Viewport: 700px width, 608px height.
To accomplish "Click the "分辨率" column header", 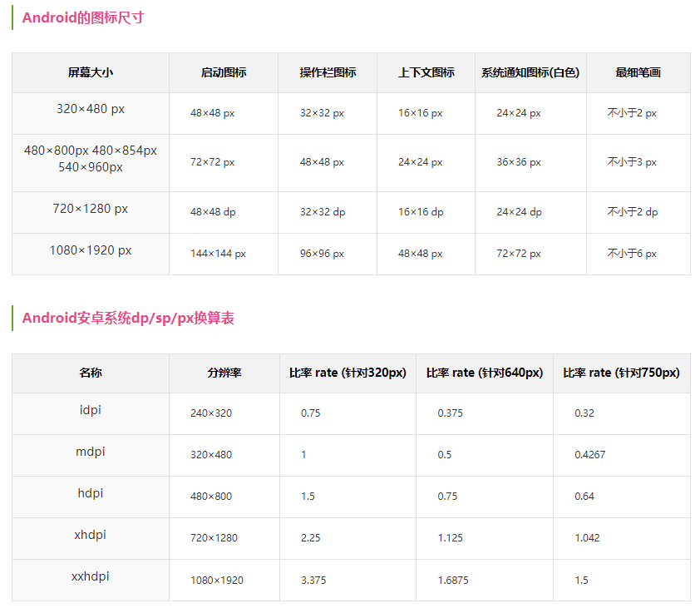I will [x=224, y=373].
